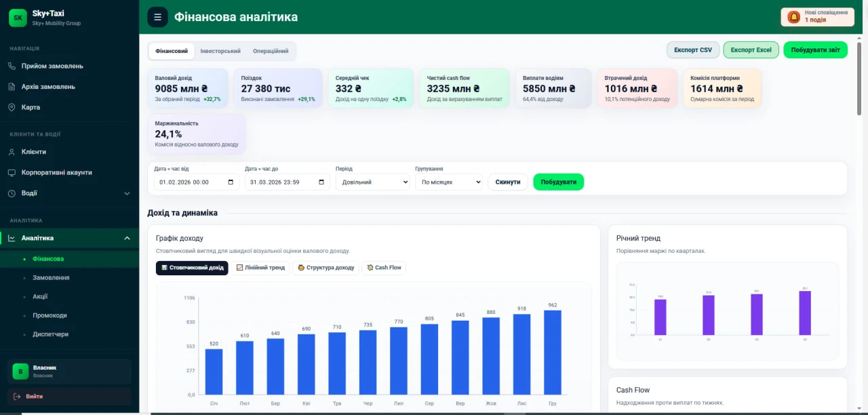Click the Виплати водіям 5850 млн card

(553, 88)
